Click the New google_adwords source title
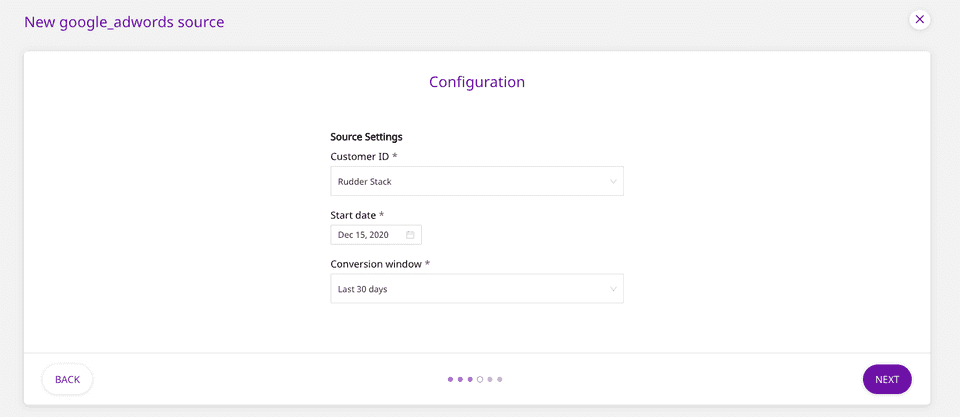The height and width of the screenshot is (417, 960). 124,21
